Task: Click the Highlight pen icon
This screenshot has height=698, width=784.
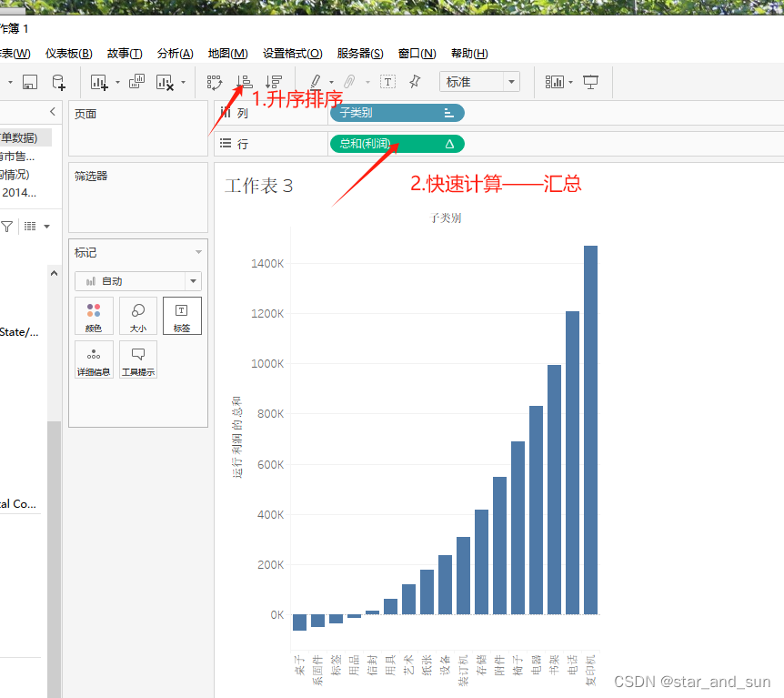Action: tap(316, 82)
